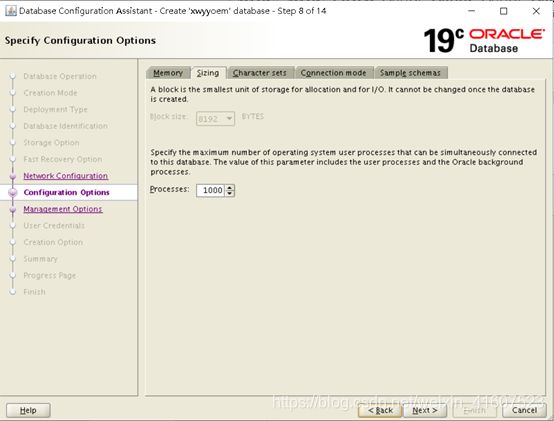Click the Help button
Viewport: 554px width, 421px height.
pyautogui.click(x=28, y=410)
